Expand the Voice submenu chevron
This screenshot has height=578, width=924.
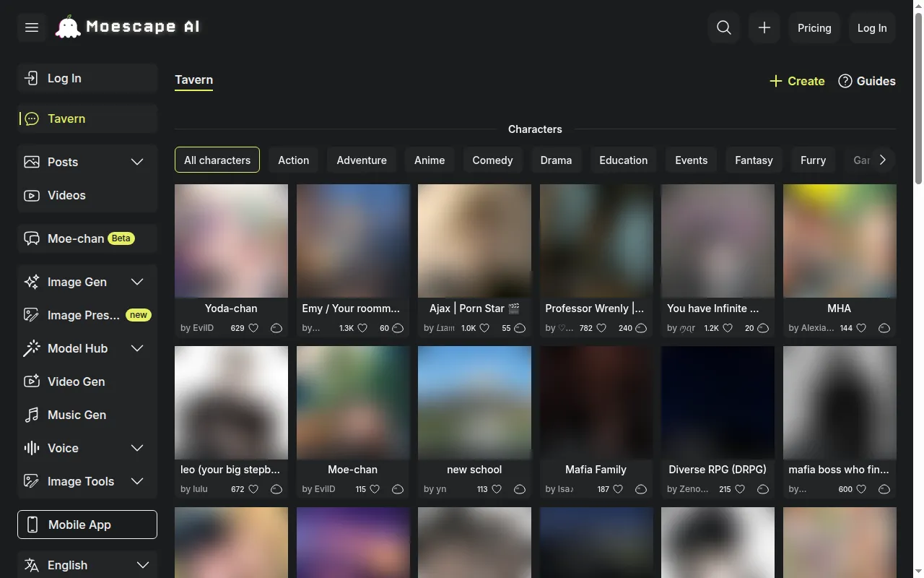click(x=137, y=448)
